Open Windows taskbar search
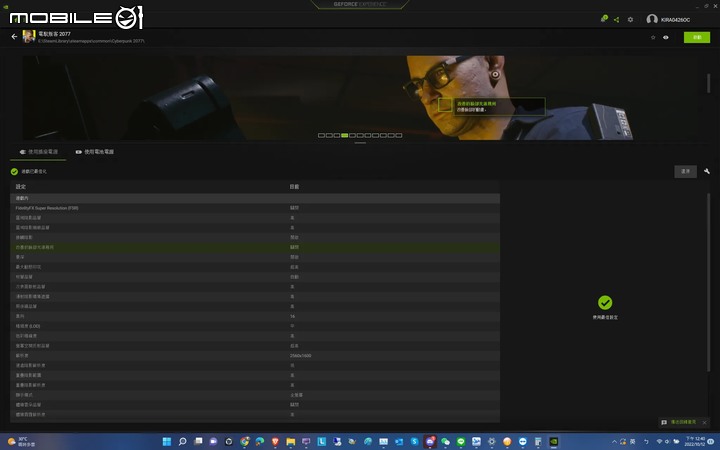The image size is (720, 450). pyautogui.click(x=182, y=441)
